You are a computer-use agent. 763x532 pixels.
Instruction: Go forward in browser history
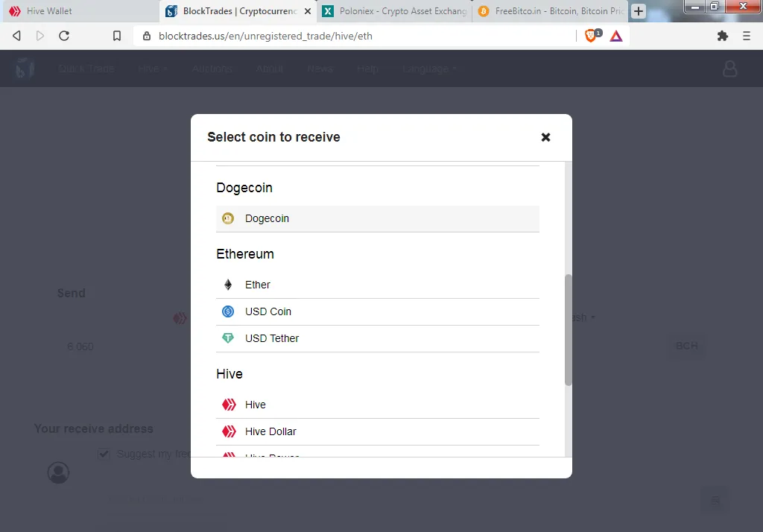40,36
